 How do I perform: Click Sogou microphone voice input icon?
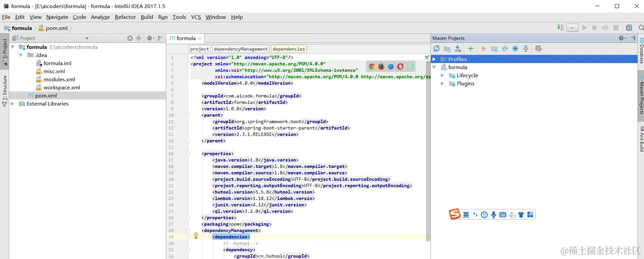point(494,215)
